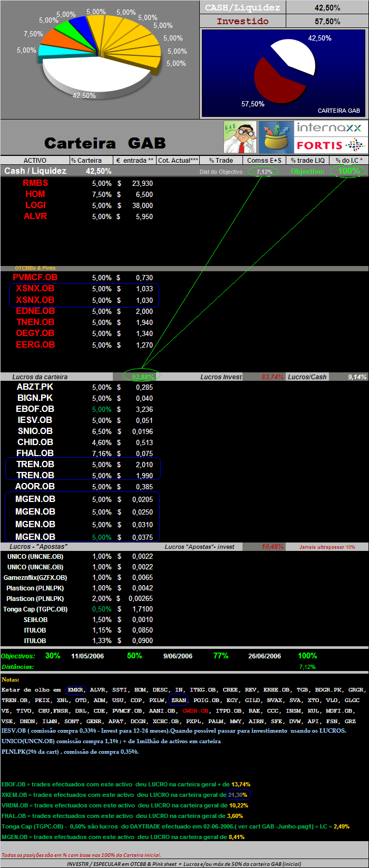Select the EDNE.OB ticker cell
369x868 pixels.
pos(35,311)
